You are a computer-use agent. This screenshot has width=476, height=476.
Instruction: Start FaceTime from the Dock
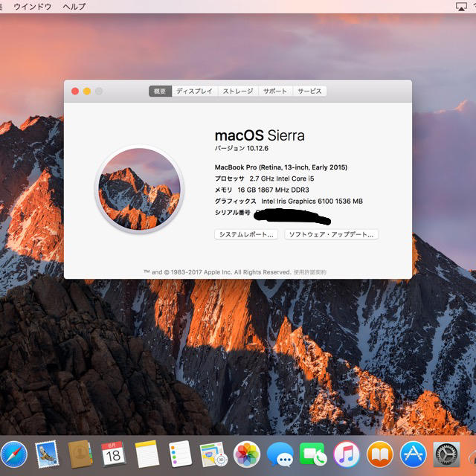[x=313, y=454]
